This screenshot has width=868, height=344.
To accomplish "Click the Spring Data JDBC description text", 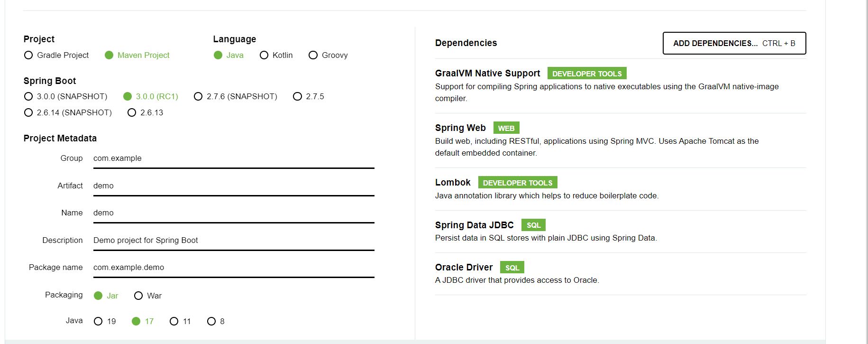I will pos(546,238).
